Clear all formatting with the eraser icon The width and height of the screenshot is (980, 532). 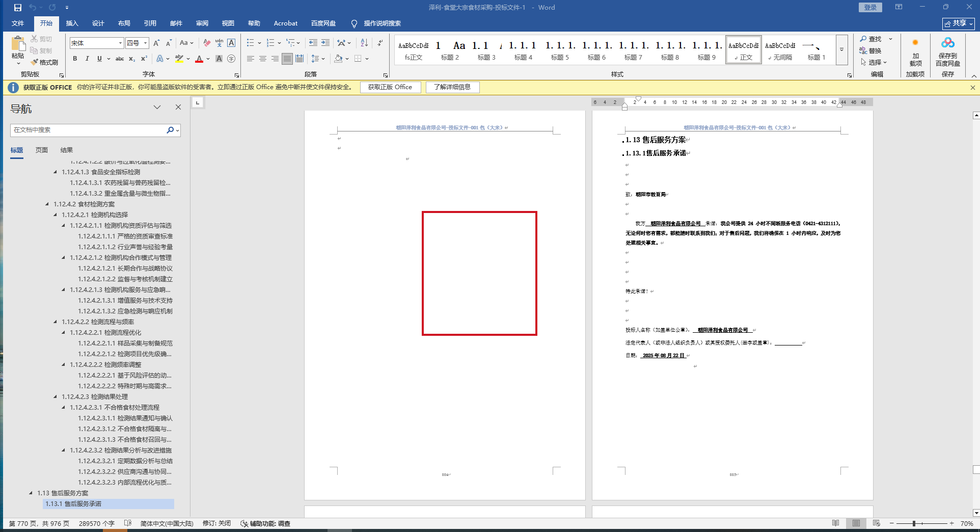pos(207,43)
